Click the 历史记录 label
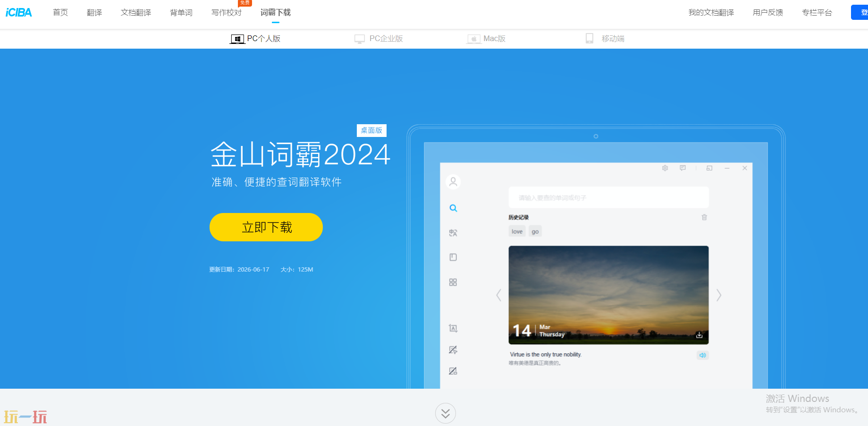868x426 pixels. [x=519, y=218]
